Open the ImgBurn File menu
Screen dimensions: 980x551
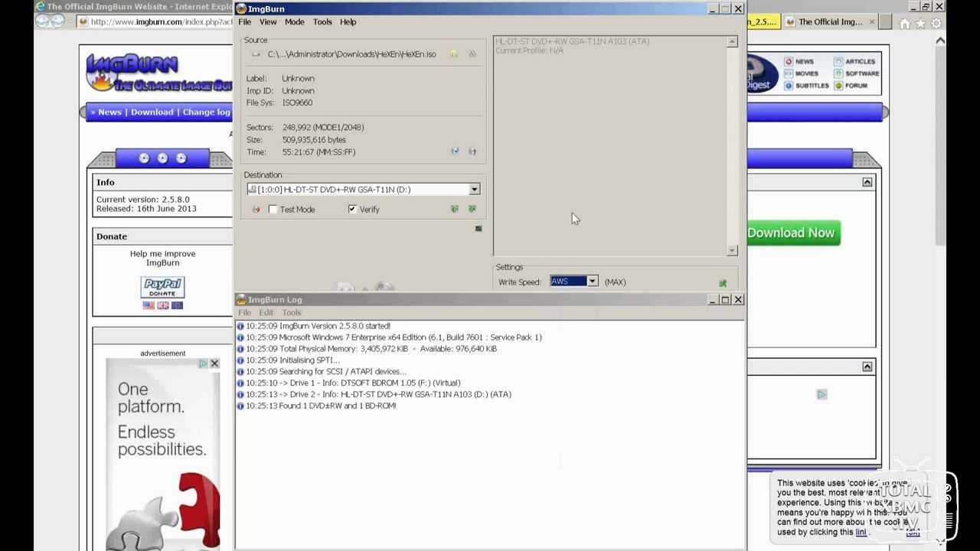pyautogui.click(x=244, y=22)
